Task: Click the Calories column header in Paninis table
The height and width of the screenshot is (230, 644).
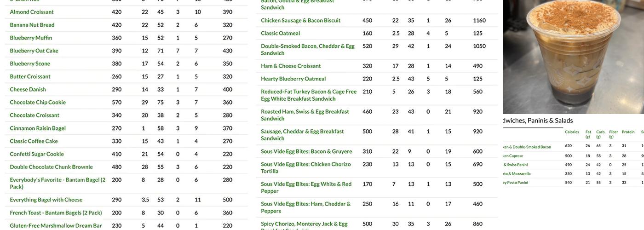Action: coord(572,132)
